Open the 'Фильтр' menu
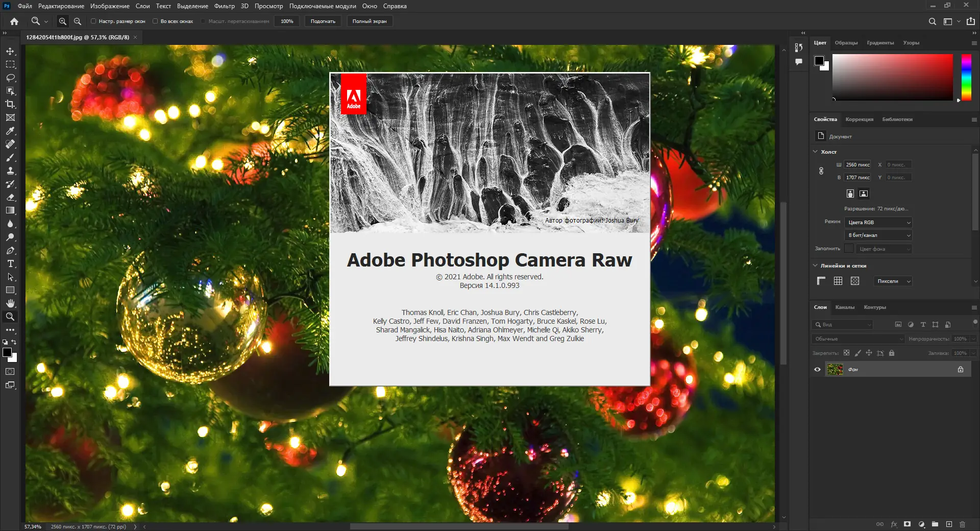The image size is (980, 531). (x=225, y=6)
